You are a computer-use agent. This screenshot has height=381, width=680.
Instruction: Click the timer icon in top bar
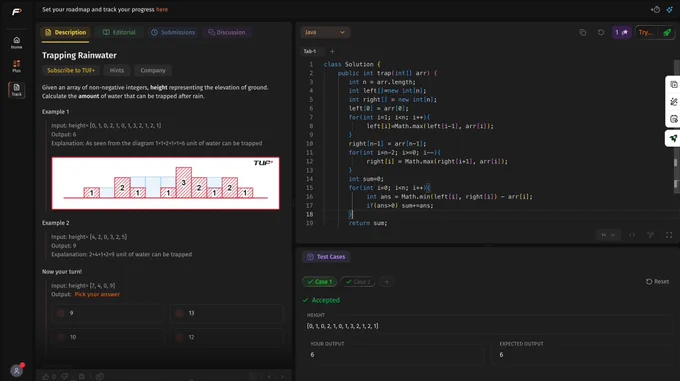tap(655, 10)
